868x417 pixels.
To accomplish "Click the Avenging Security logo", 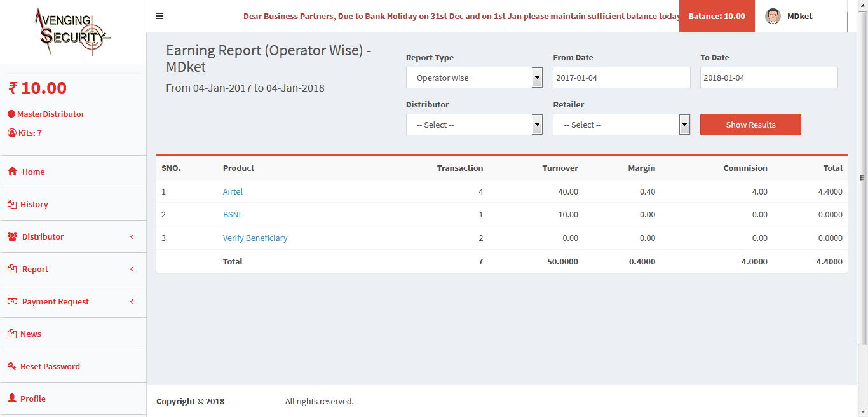I will (x=72, y=32).
